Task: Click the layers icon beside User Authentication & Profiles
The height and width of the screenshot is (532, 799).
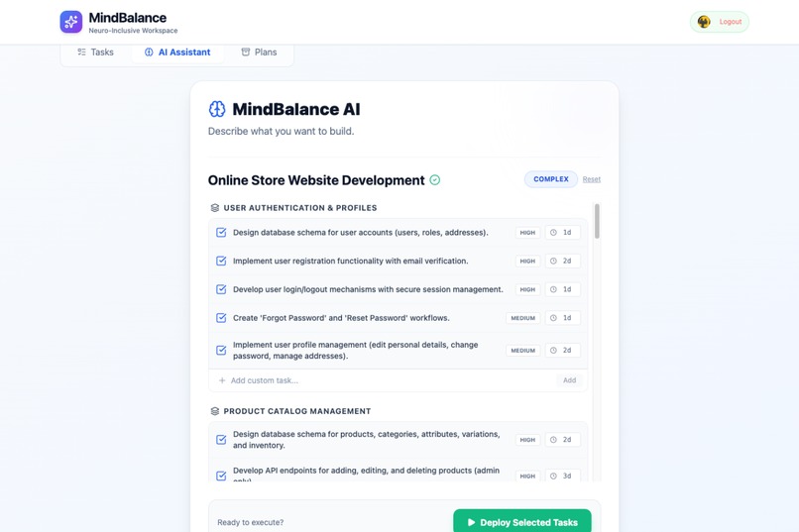Action: 215,208
